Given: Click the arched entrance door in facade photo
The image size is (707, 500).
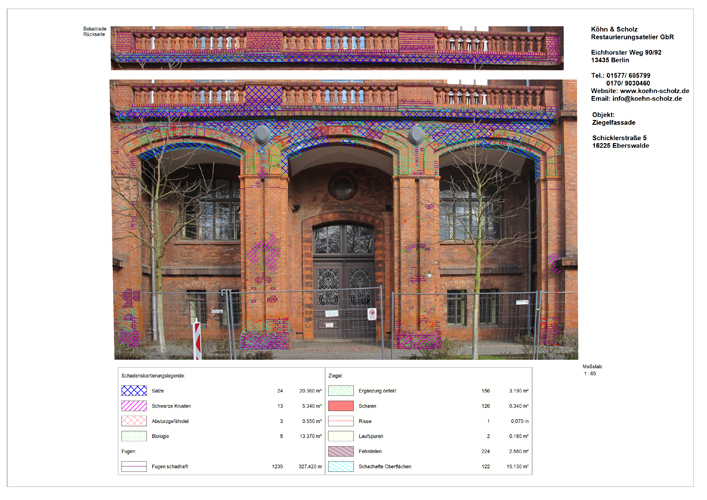Looking at the screenshot, I should tap(343, 285).
